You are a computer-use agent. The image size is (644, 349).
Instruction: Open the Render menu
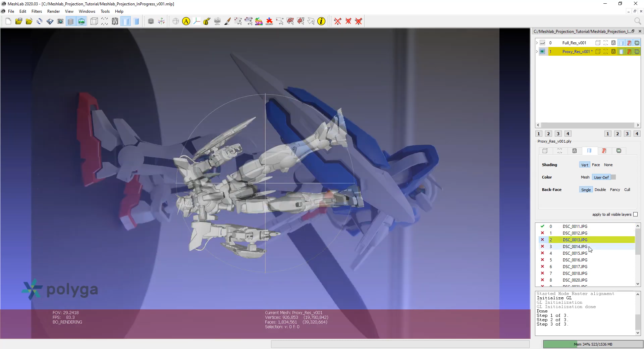(x=53, y=11)
